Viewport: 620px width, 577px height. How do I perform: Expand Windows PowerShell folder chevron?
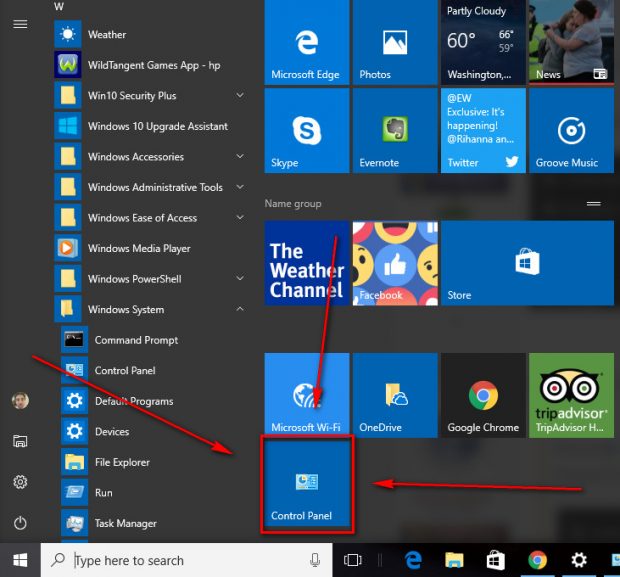240,278
